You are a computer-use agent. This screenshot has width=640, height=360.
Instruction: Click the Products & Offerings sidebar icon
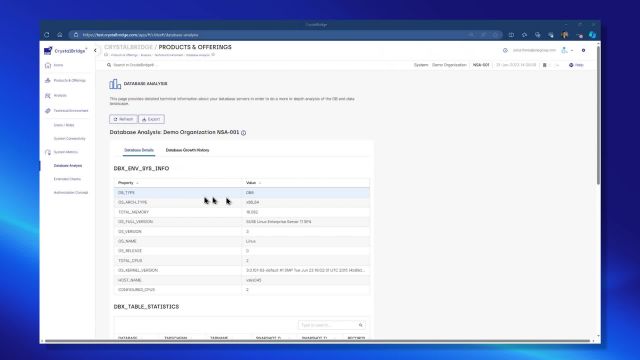48,80
